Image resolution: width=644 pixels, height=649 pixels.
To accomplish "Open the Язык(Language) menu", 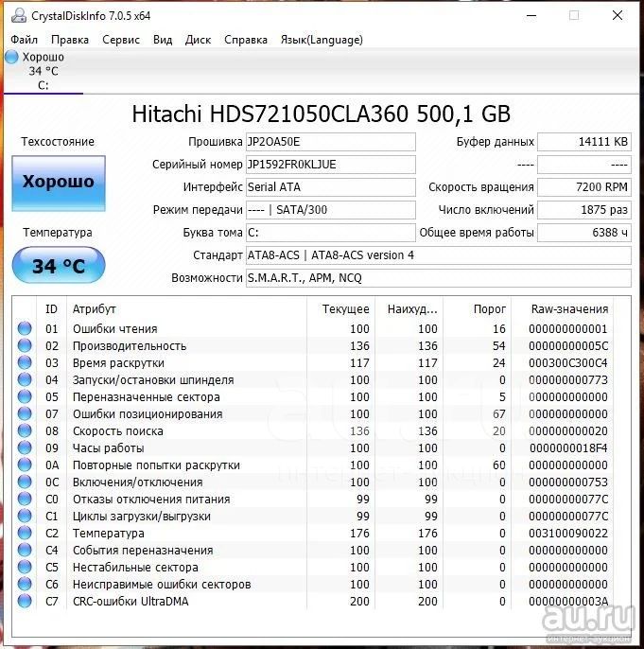I will 322,40.
